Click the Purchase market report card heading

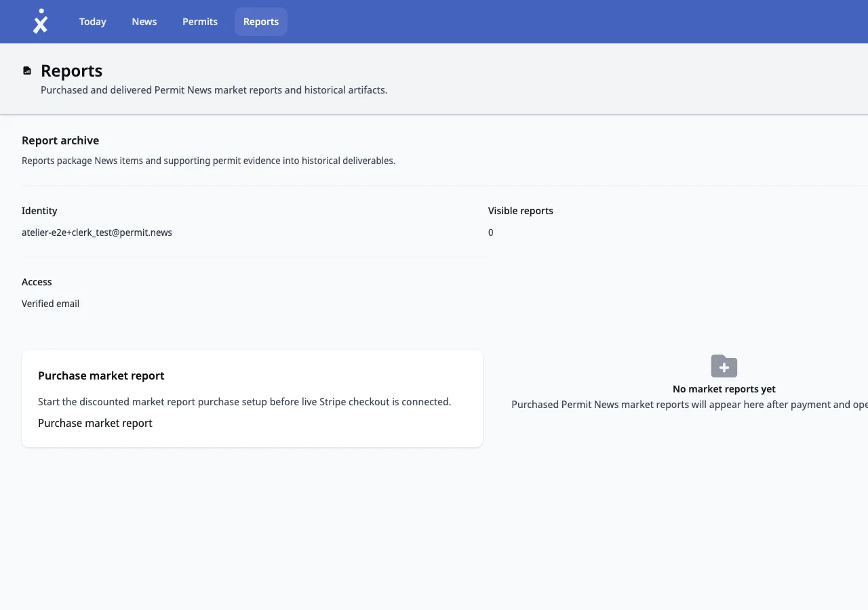coord(101,375)
